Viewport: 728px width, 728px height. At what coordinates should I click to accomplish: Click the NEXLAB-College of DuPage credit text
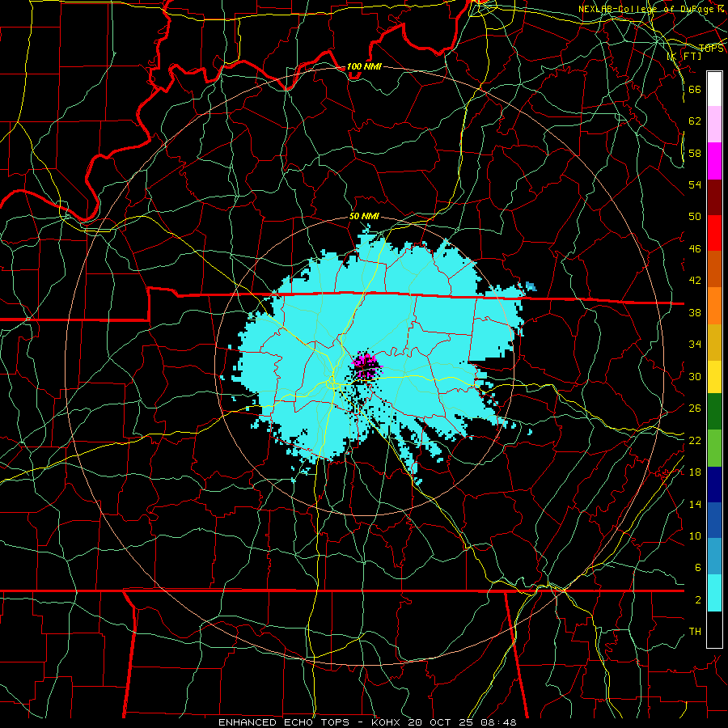coord(651,9)
